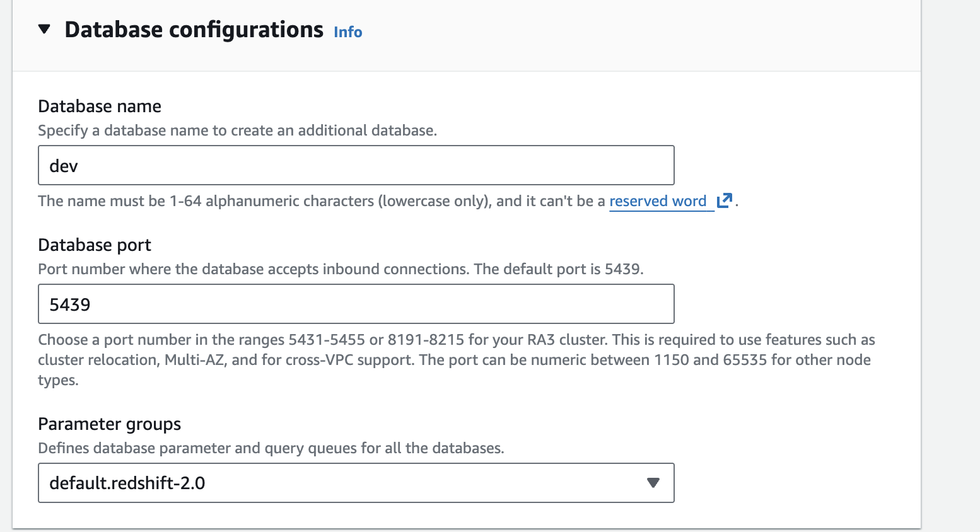Collapse the Database configurations section triangle
980x532 pixels.
coord(44,29)
